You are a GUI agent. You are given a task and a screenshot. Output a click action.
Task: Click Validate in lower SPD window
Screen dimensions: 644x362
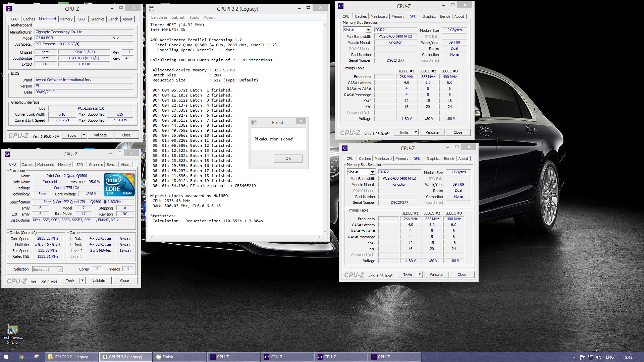click(436, 275)
